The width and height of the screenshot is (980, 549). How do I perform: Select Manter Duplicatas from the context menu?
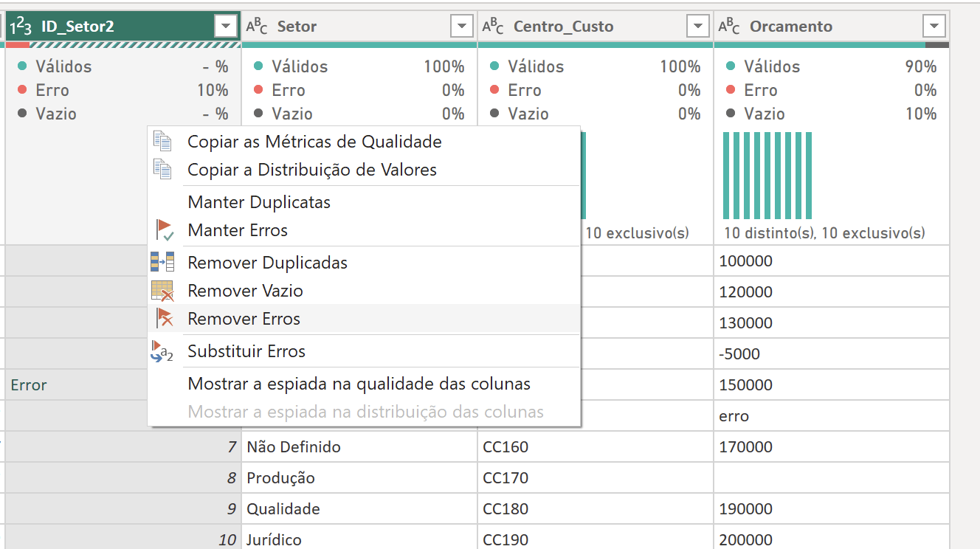coord(365,202)
